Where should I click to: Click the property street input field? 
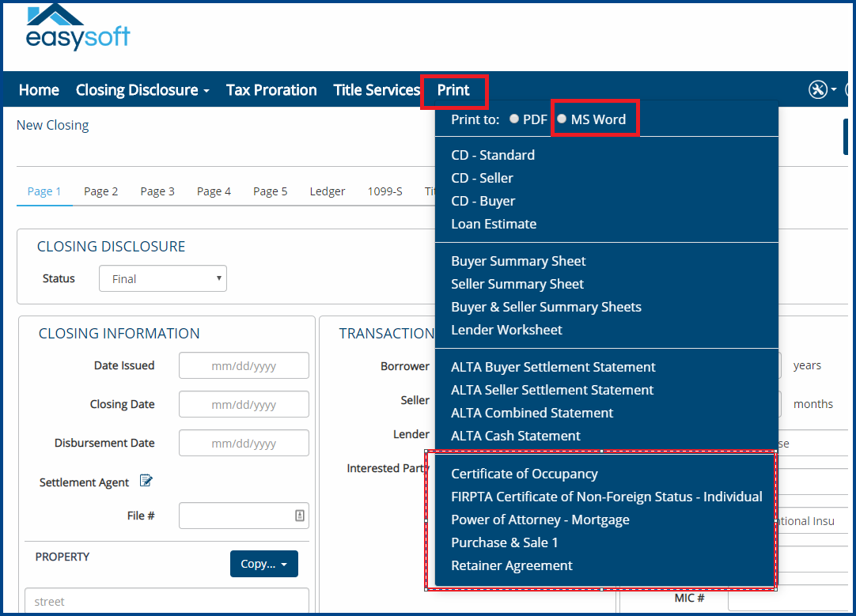click(167, 601)
